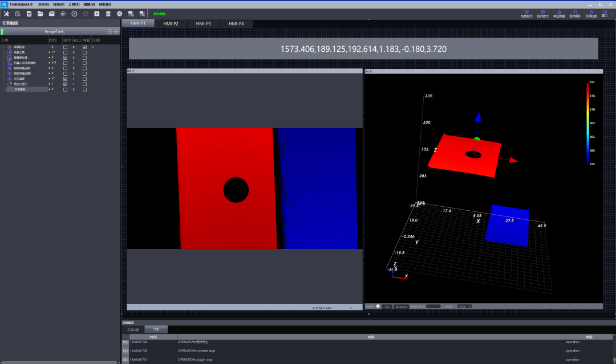Viewport: 616px width, 364px height.
Task: Switch to the HMI-P2 tab
Action: point(171,23)
